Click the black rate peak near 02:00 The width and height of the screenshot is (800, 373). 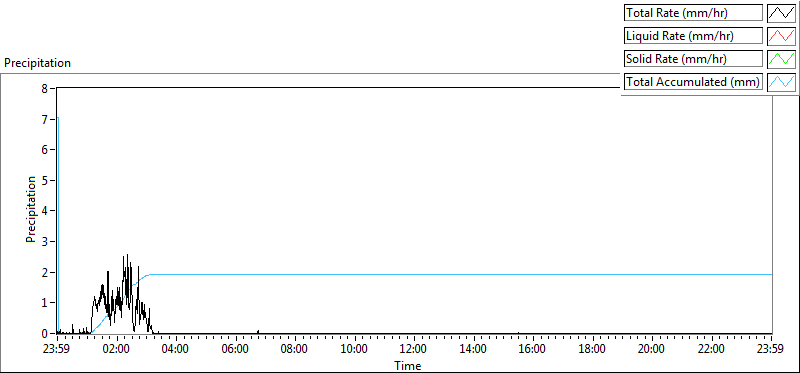pos(126,256)
